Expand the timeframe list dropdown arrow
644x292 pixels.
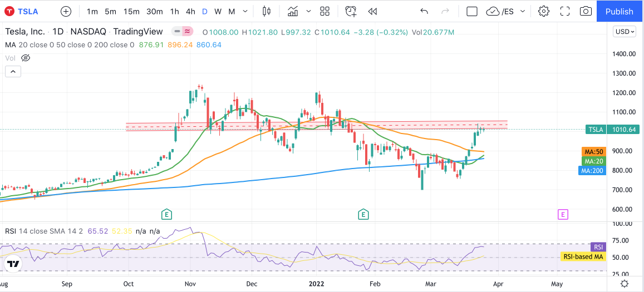[245, 12]
